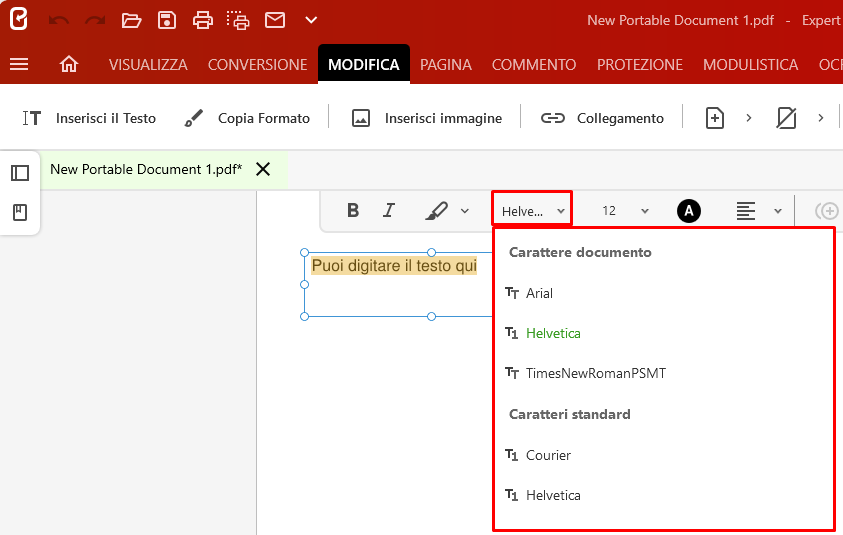Expand the add page options chevron
Screen dimensions: 843x535
tap(749, 118)
